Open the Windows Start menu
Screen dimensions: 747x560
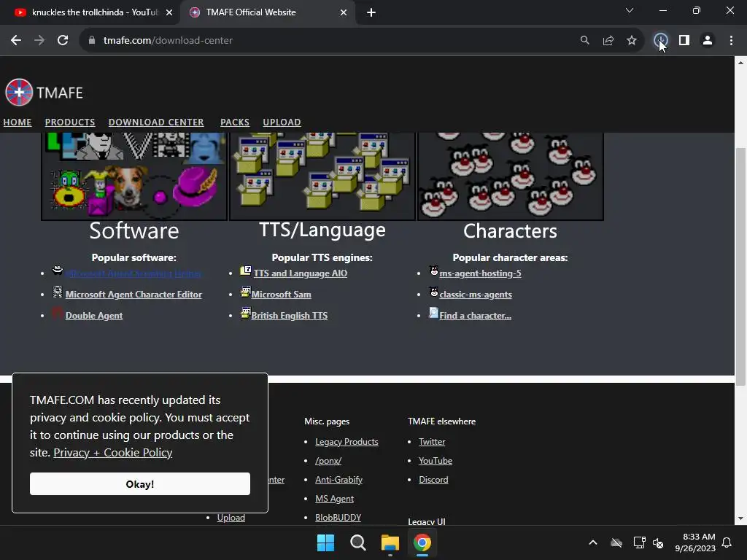click(326, 542)
